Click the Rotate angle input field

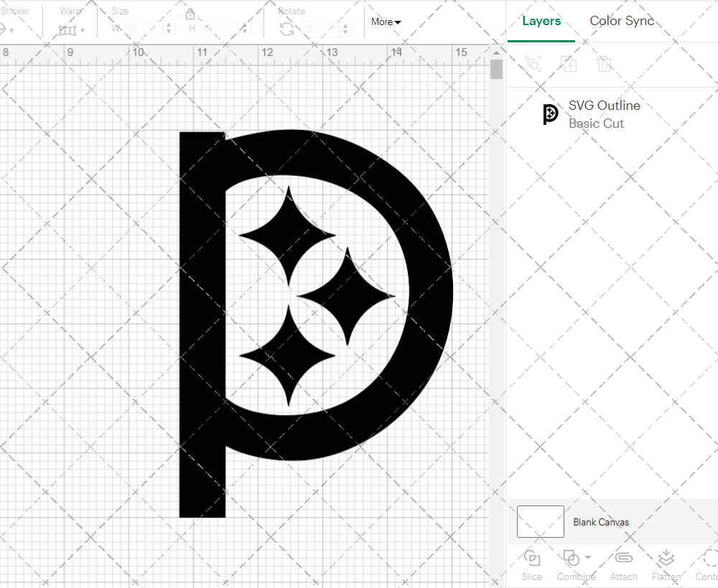pos(323,29)
